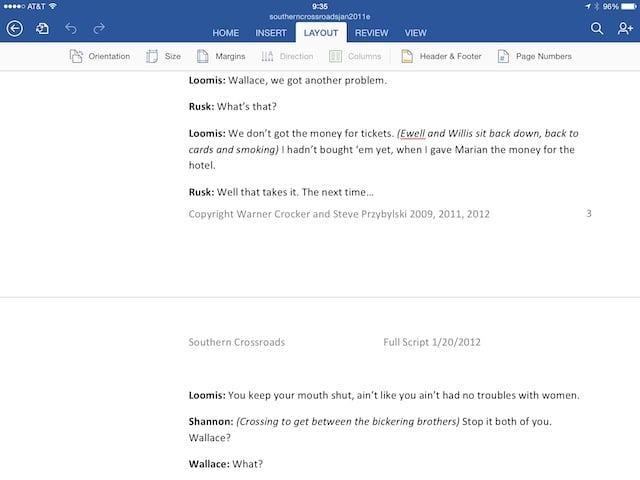The width and height of the screenshot is (640, 480).
Task: Tap the 9:35 clock in status bar
Action: coord(320,6)
